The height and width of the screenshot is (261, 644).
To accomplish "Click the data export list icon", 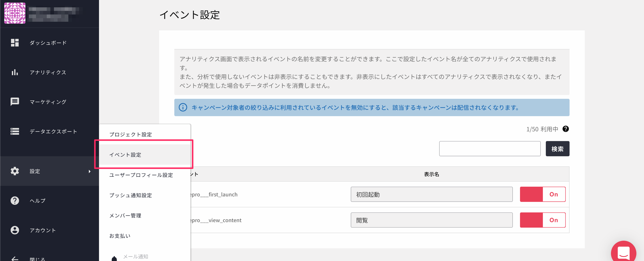I will (15, 131).
